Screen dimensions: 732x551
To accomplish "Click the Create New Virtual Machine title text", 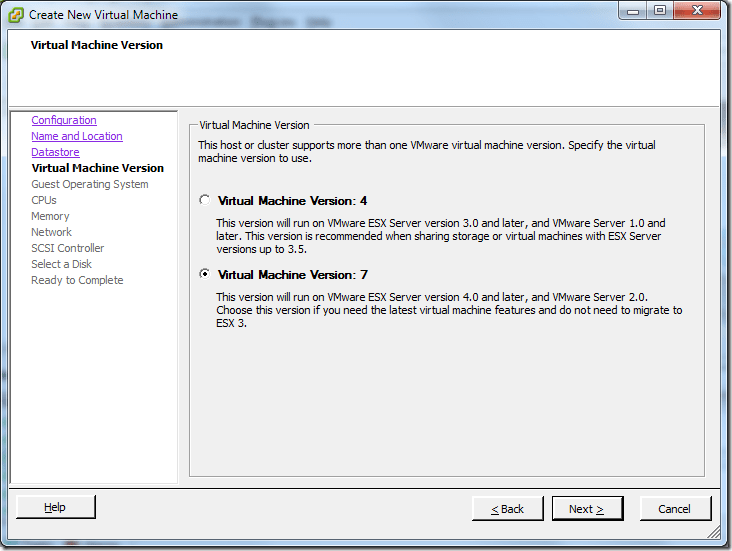I will click(x=103, y=15).
